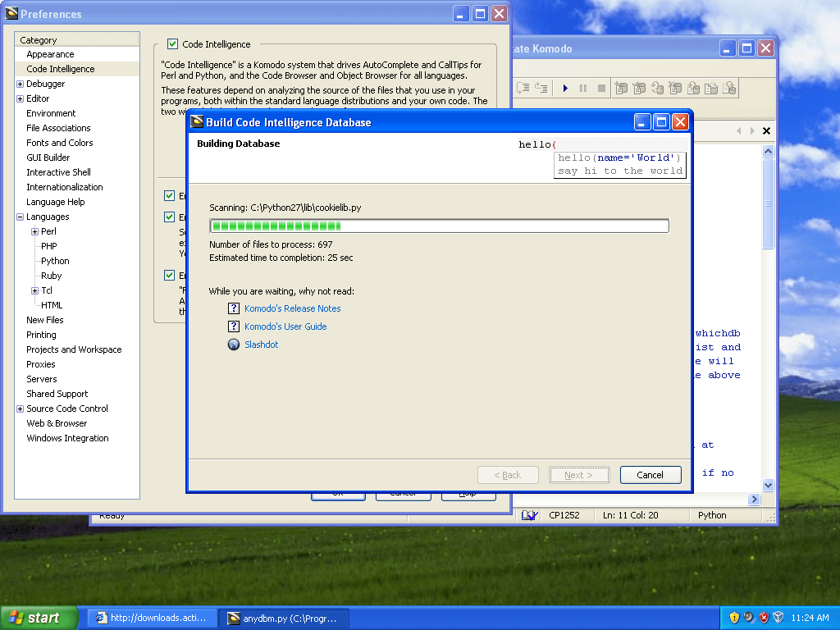The width and height of the screenshot is (840, 630).
Task: Click the book-with-checkmark icon in Komodo's status bar
Action: click(529, 515)
